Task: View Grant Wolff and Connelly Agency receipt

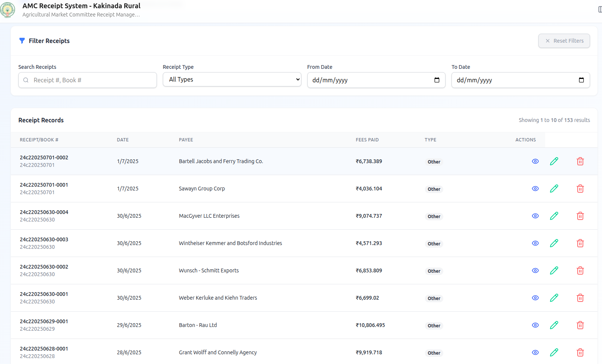Action: (535, 352)
